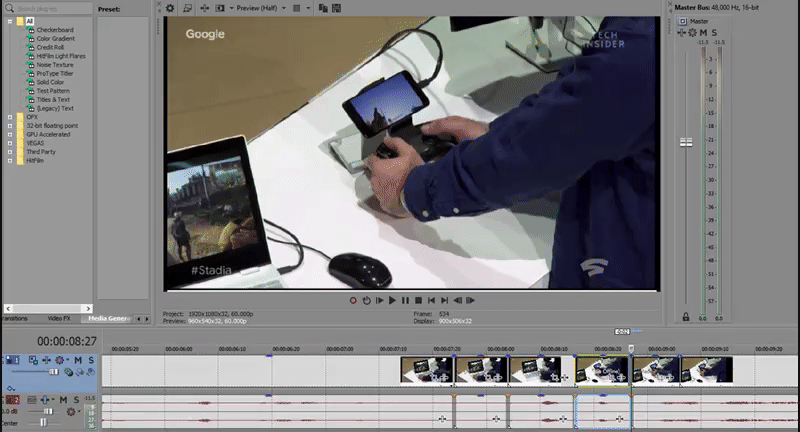Select HitFilm Light Flares generator
The image size is (800, 432).
point(61,56)
